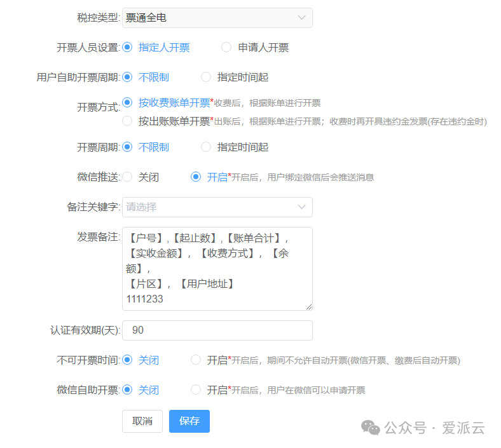Click hint text 收费后，根据账单进行开票
The height and width of the screenshot is (448, 501).
(x=268, y=103)
